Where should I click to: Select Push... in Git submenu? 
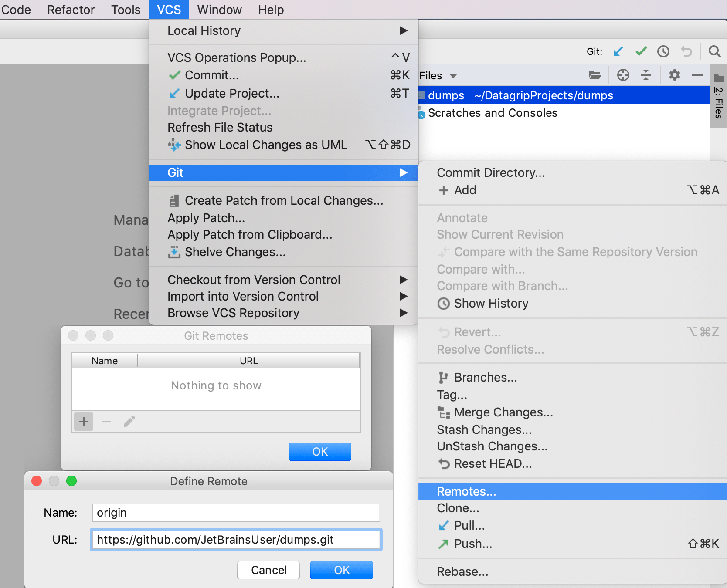pyautogui.click(x=572, y=544)
